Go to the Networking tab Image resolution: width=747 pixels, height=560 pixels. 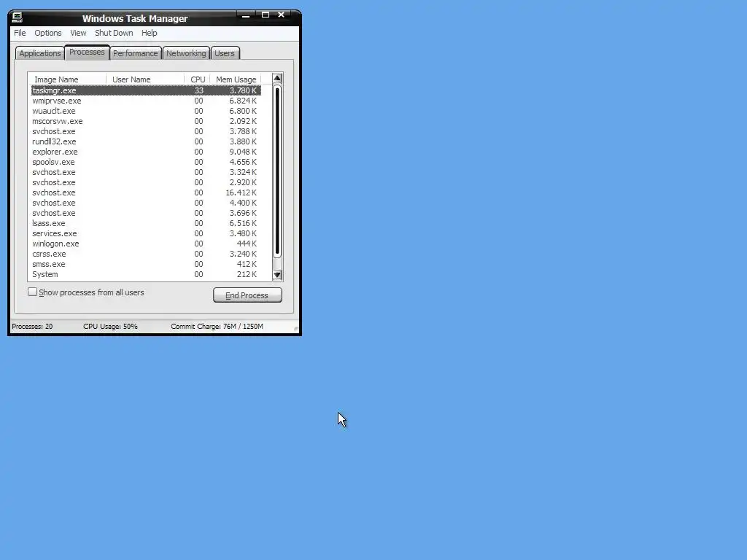(186, 53)
